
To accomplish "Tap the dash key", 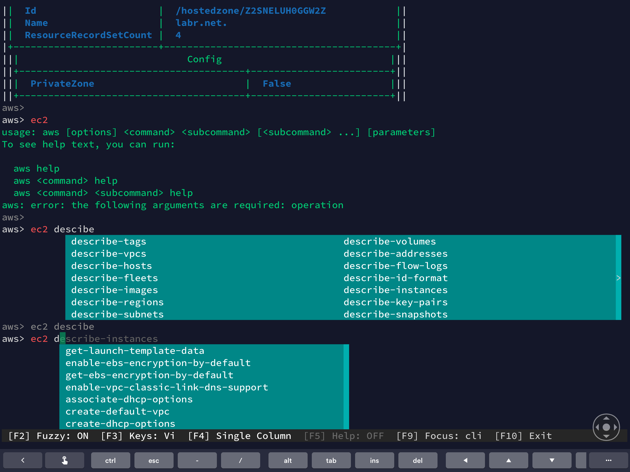I will click(197, 460).
